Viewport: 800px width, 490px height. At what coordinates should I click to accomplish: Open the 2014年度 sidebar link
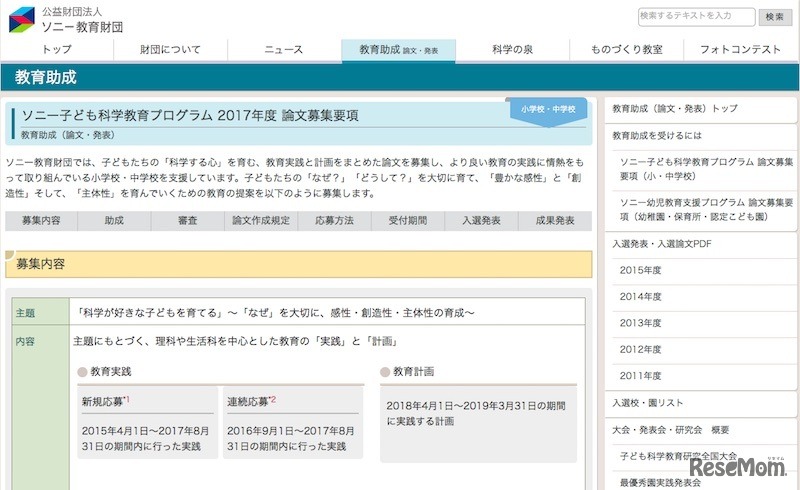pos(640,297)
